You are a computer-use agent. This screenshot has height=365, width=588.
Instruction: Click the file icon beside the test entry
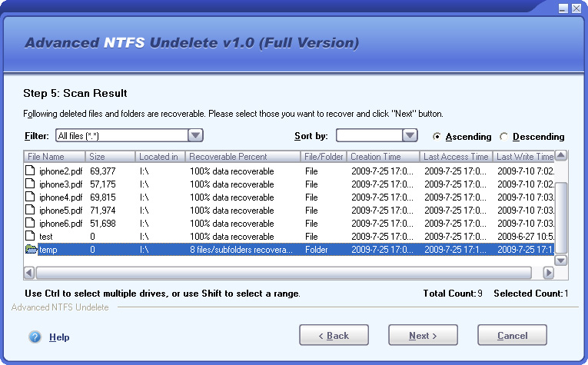30,237
